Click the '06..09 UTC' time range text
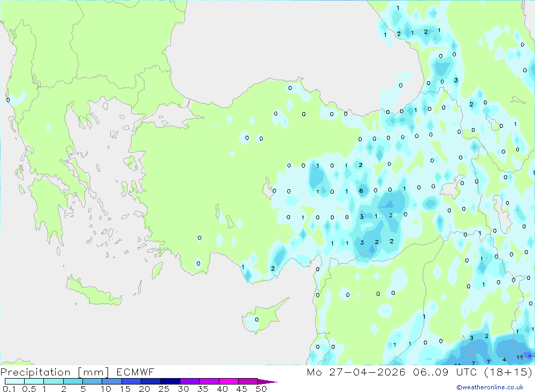 click(445, 372)
